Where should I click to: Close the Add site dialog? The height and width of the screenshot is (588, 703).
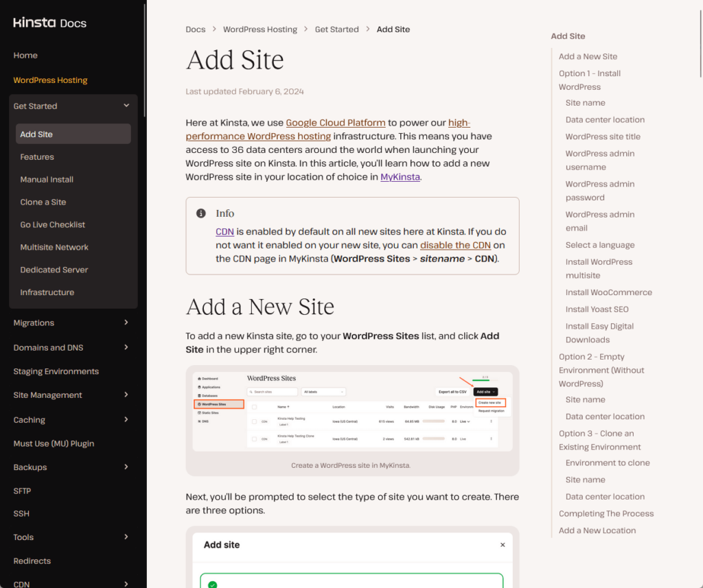click(503, 545)
